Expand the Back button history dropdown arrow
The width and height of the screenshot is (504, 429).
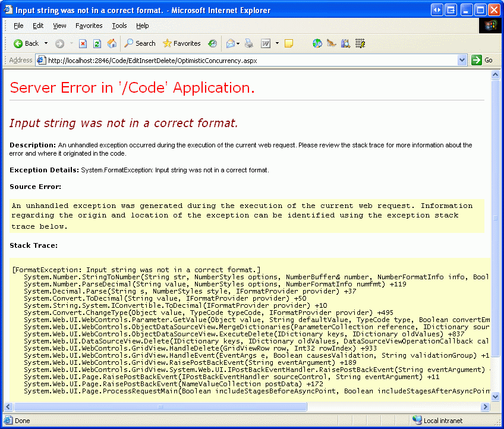[x=46, y=43]
